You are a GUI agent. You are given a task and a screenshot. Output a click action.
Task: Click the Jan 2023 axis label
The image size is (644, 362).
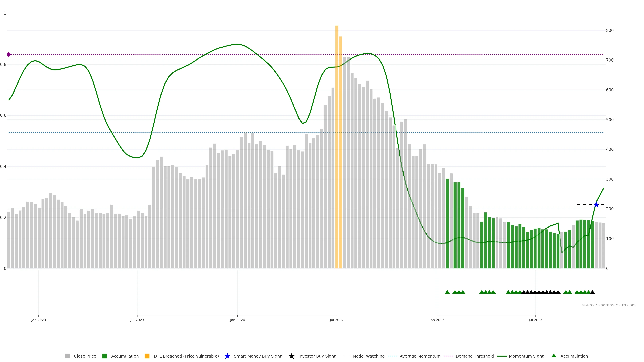pos(39,320)
